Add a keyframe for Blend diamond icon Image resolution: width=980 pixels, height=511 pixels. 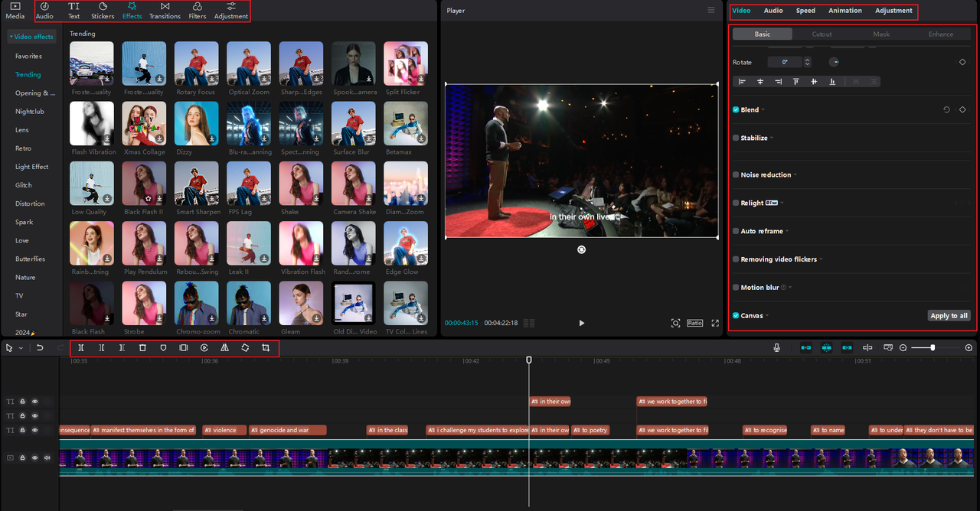pyautogui.click(x=962, y=109)
